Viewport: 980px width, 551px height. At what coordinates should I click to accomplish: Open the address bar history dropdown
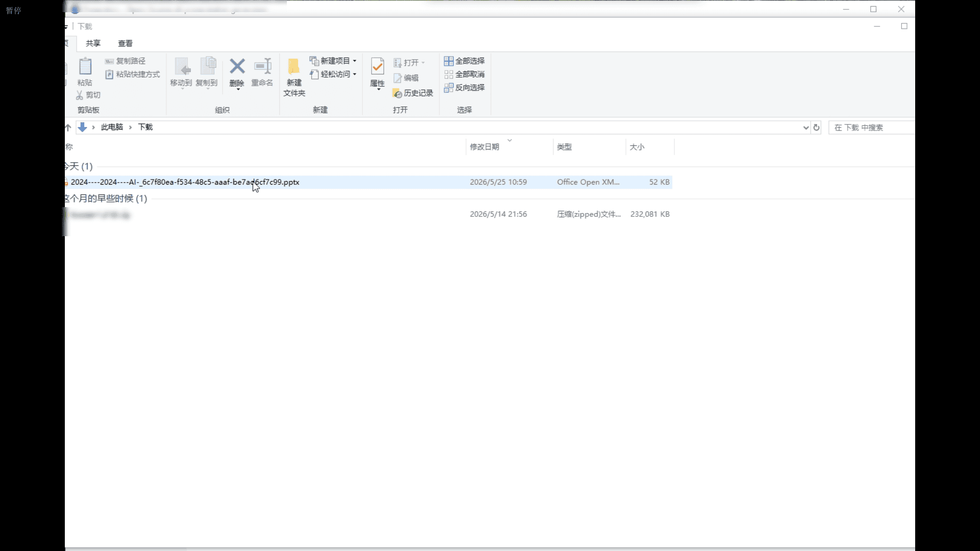(x=806, y=128)
